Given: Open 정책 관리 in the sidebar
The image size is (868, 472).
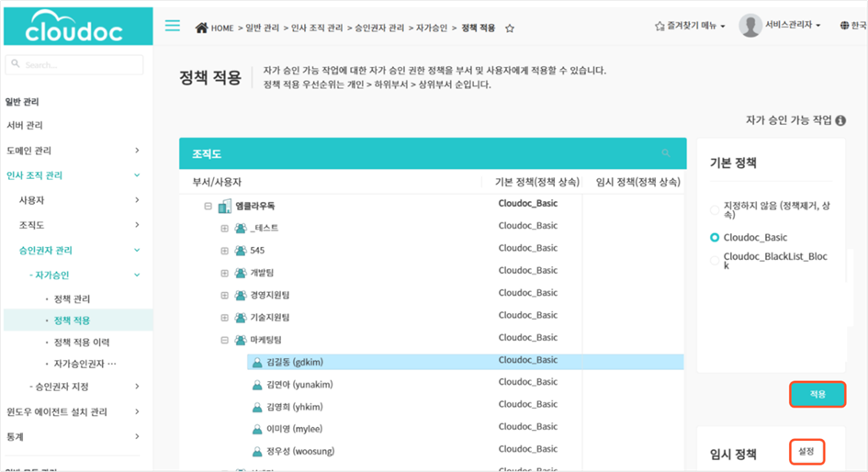Looking at the screenshot, I should click(x=72, y=299).
